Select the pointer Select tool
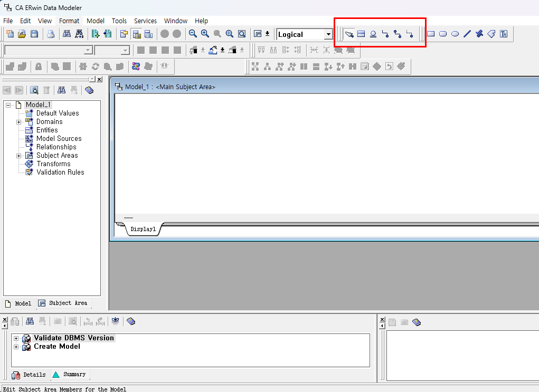Viewport: 539px width, 392px height. (x=349, y=34)
